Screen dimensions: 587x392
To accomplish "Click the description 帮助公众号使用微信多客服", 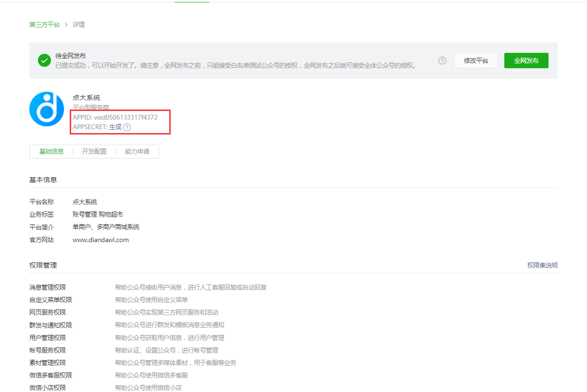I will pos(151,375).
